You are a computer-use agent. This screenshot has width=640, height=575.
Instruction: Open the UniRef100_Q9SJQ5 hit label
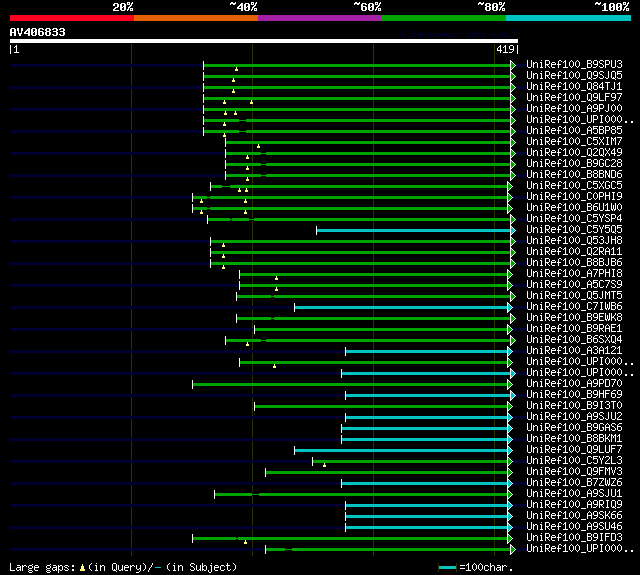(x=574, y=75)
